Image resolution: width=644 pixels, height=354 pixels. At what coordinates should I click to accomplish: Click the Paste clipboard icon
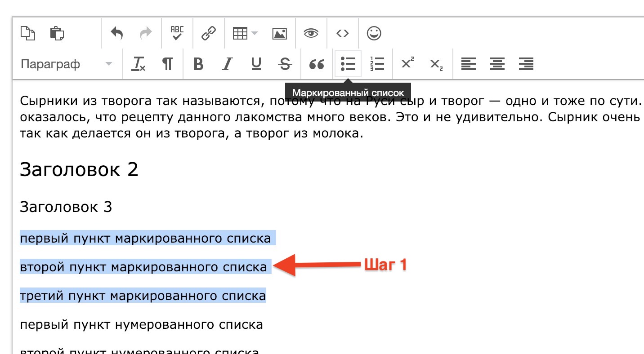pos(57,33)
